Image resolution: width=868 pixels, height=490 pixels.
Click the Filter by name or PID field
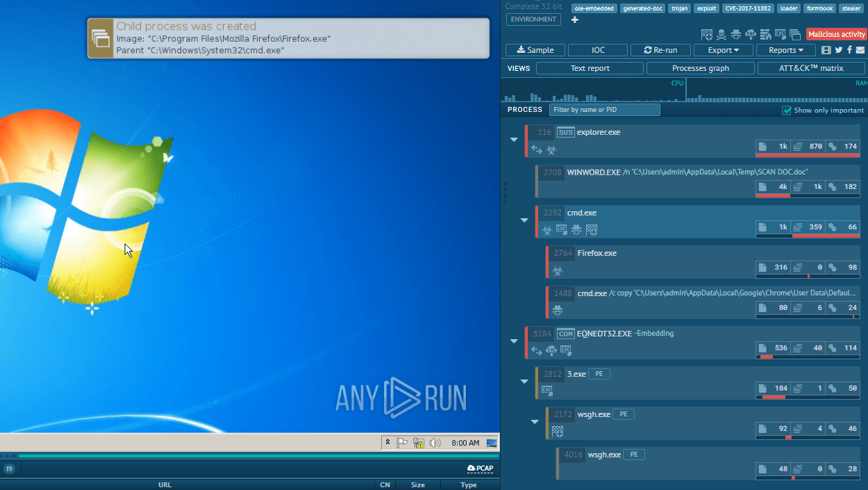[x=604, y=110]
